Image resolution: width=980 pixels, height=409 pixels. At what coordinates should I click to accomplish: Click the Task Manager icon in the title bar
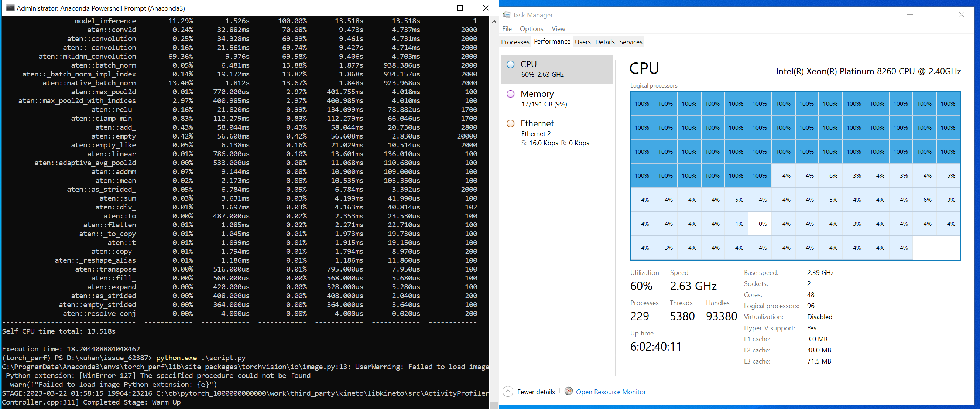point(507,15)
